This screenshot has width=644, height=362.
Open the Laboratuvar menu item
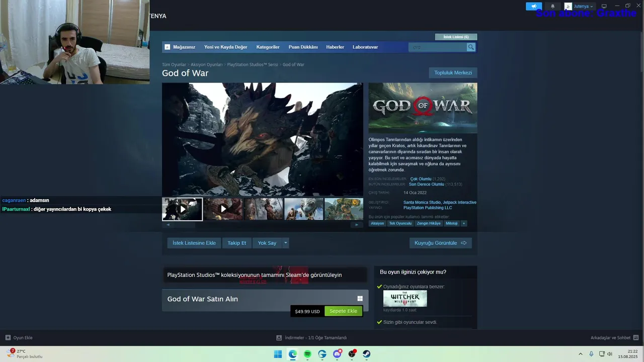(x=365, y=47)
